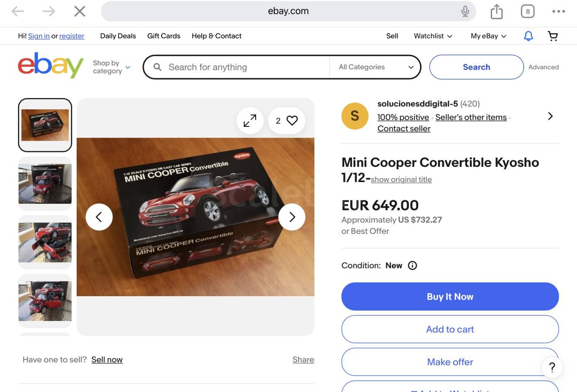Screen dimensions: 577x392
Task: Toggle the heart to favorite this item
Action: 292,121
